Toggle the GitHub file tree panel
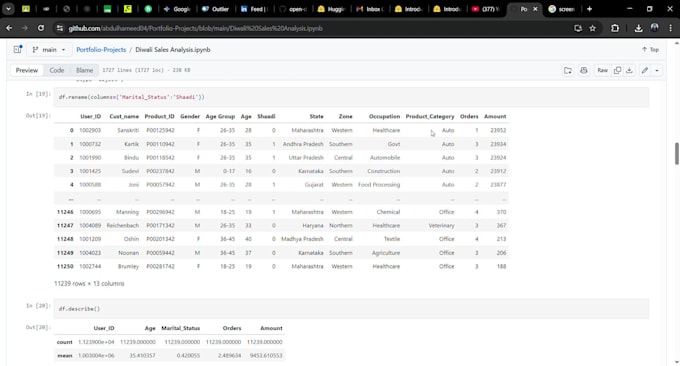This screenshot has height=366, width=680. tap(18, 49)
